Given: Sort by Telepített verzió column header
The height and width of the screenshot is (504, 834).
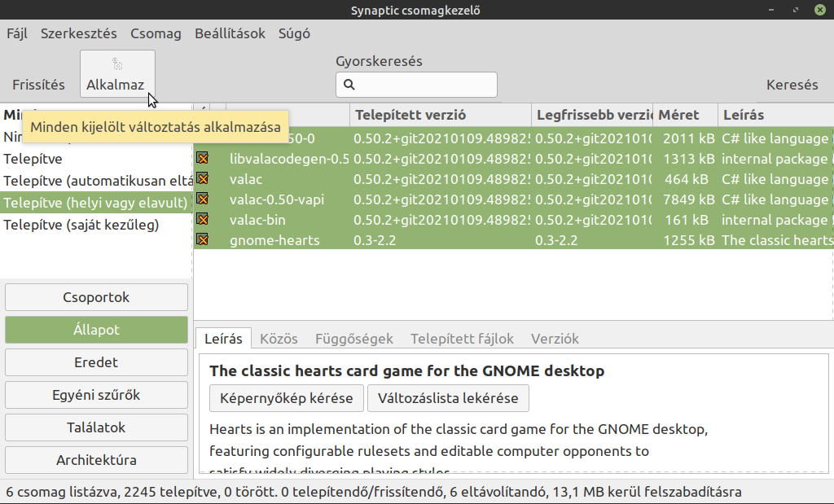Looking at the screenshot, I should point(441,115).
